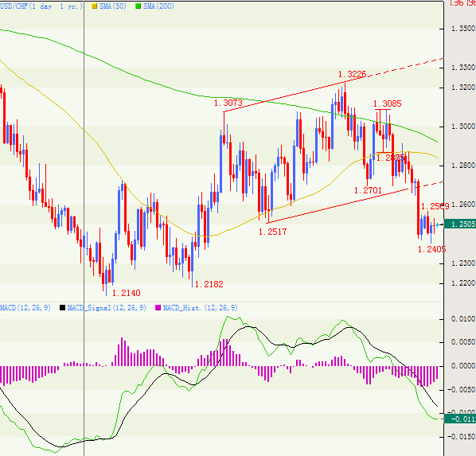Image resolution: width=476 pixels, height=456 pixels.
Task: Click the 1.3226 high price label
Action: pos(352,74)
